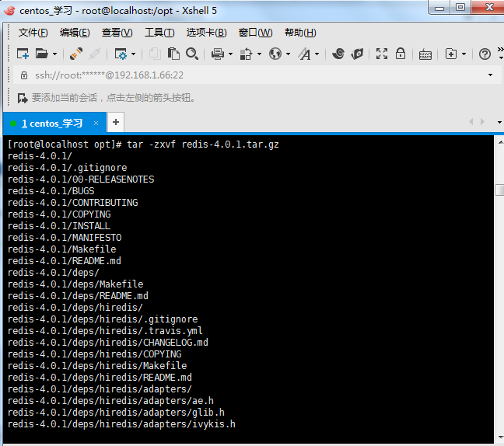Click the 'redis-4.0.1/deps/hiredis/.travis.yml' line
504x446 pixels.
(105, 331)
